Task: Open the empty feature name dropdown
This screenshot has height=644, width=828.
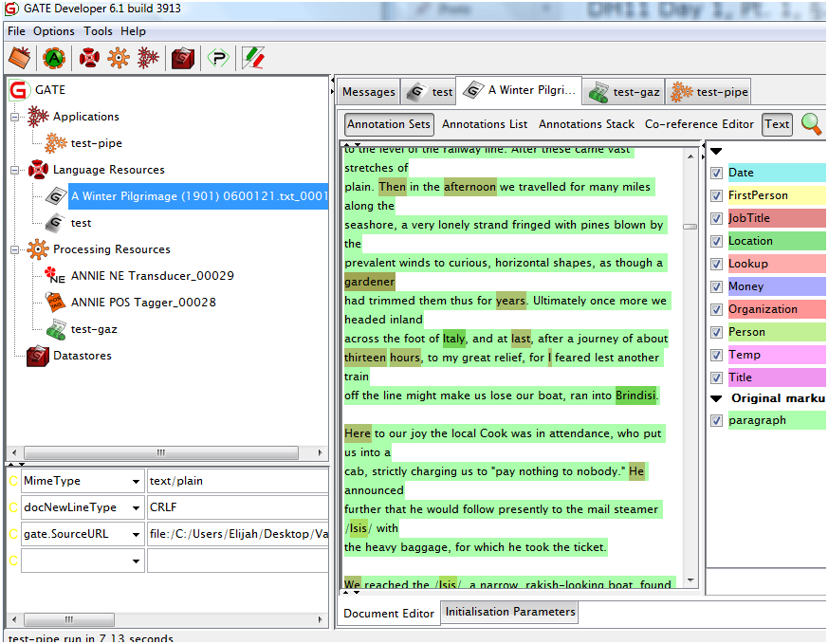Action: (136, 561)
